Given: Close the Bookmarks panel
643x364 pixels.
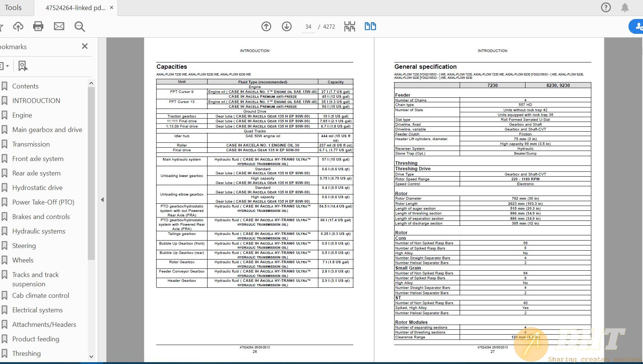Looking at the screenshot, I should [x=85, y=46].
